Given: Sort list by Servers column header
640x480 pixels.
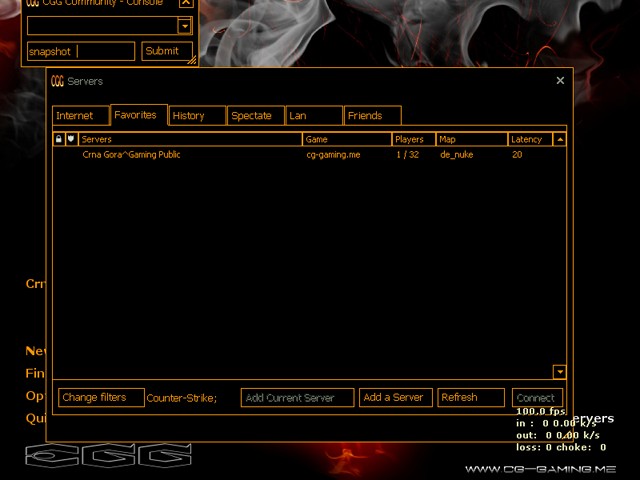Looking at the screenshot, I should click(190, 139).
